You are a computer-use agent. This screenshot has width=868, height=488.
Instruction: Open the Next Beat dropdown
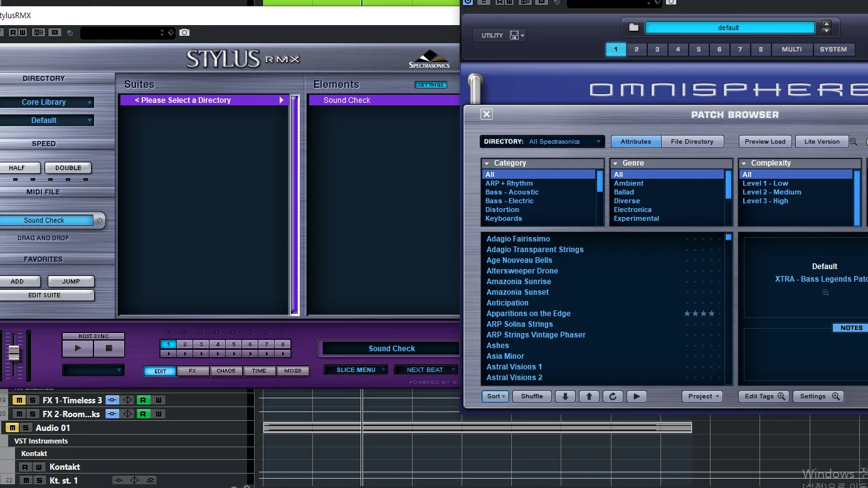click(x=426, y=370)
